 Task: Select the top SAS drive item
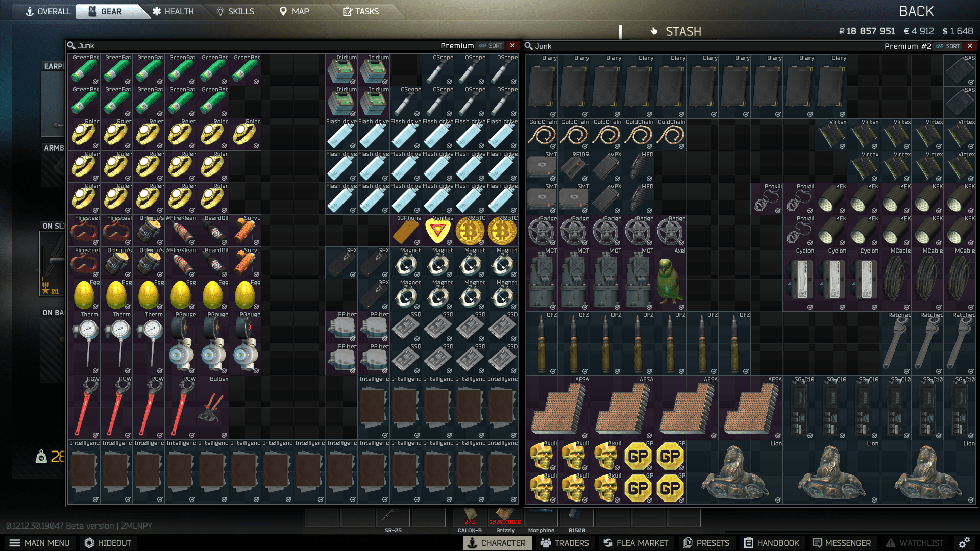click(960, 70)
